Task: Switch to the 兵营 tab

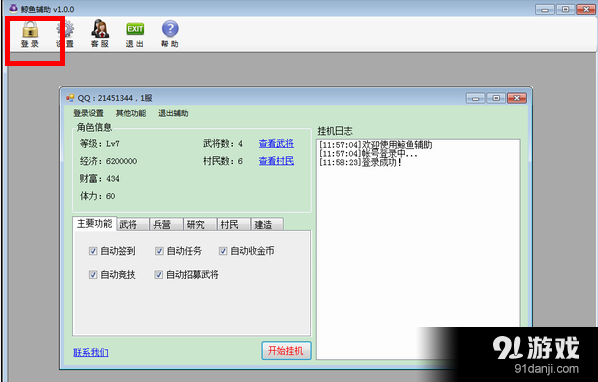Action: click(x=166, y=225)
